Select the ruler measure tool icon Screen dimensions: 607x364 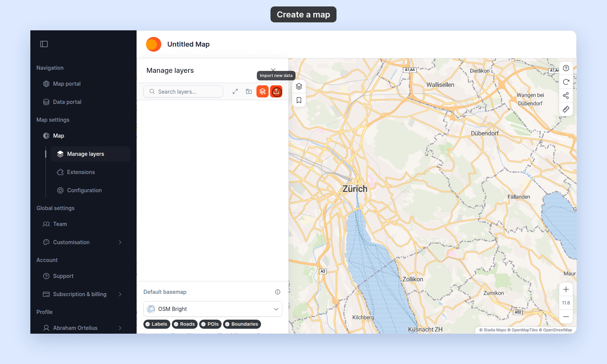566,109
